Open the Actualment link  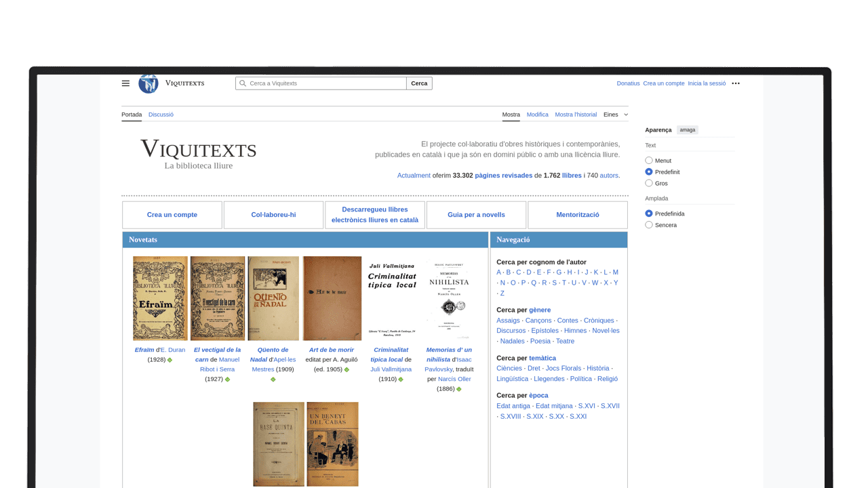point(414,176)
